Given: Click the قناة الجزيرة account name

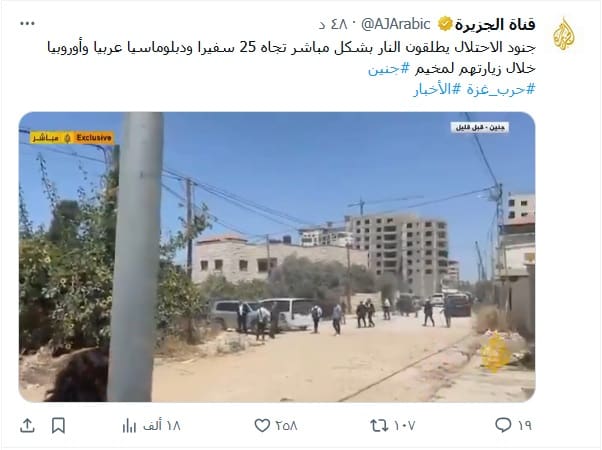Looking at the screenshot, I should [495, 24].
